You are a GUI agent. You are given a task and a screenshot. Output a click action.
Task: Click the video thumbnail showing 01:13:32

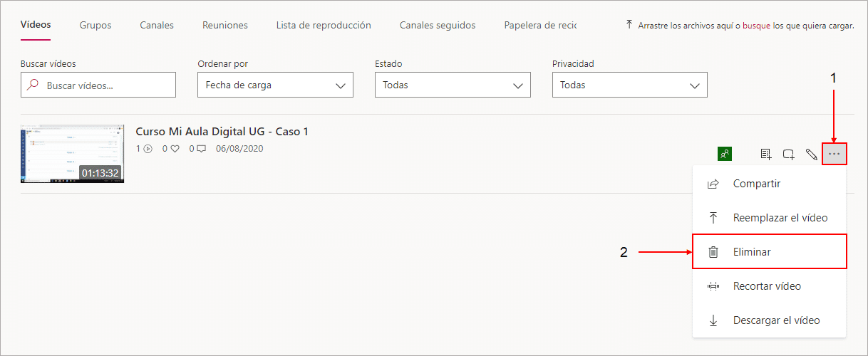(72, 154)
